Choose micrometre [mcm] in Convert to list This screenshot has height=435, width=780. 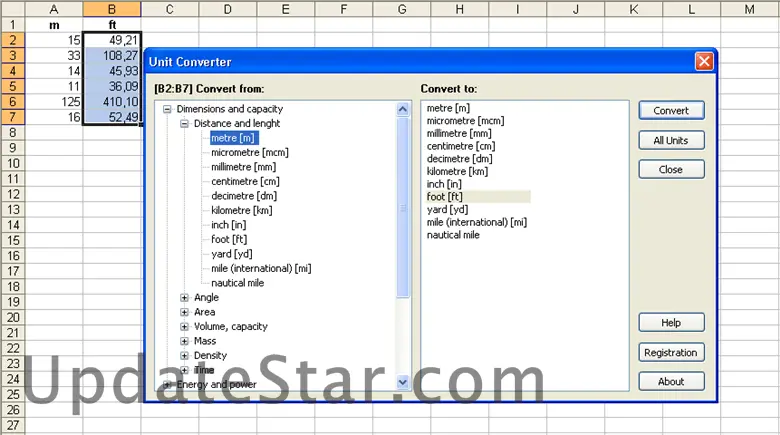[465, 120]
